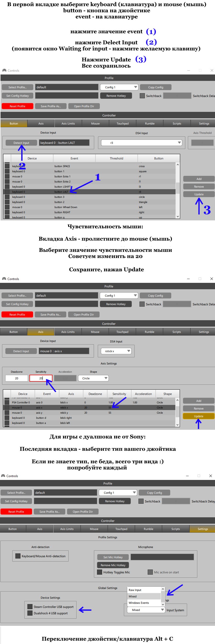Screen dimensions: 215x644
Task: Choose Windows Events from the Input System list
Action: 144,603
